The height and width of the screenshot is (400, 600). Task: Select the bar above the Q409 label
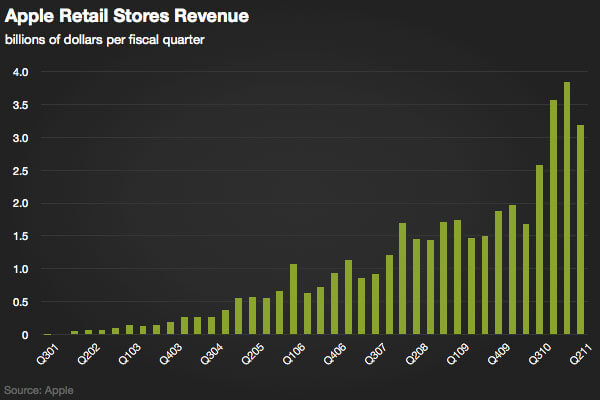point(499,273)
